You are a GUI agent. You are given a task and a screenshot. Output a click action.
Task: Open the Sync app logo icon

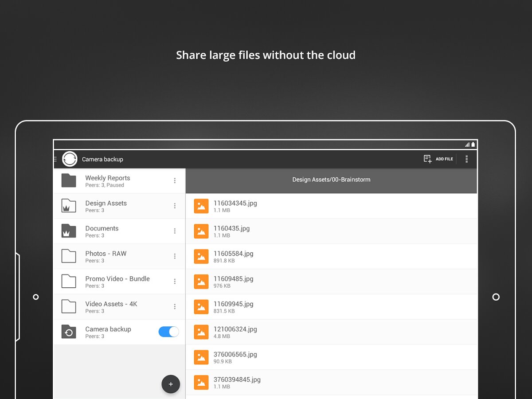(x=70, y=159)
